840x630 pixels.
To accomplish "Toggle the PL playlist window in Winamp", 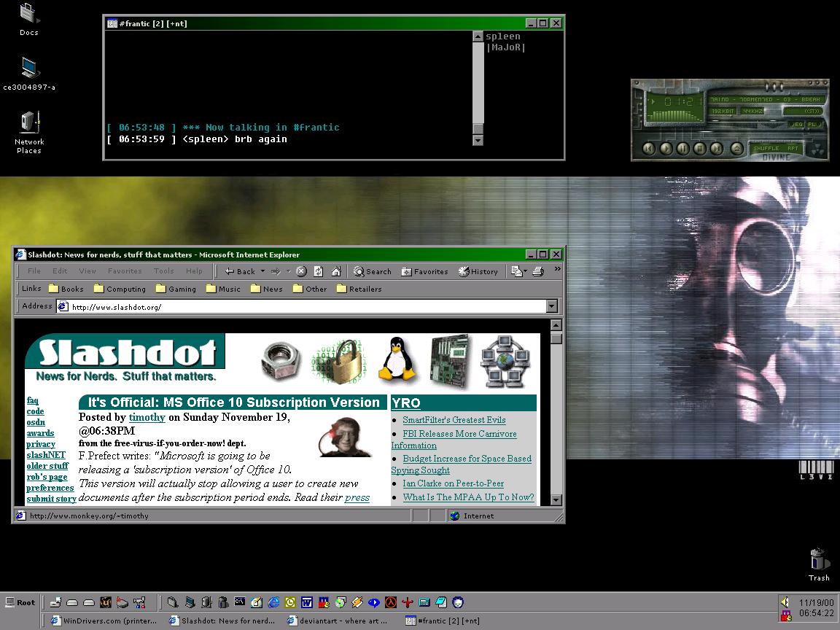I will point(814,124).
